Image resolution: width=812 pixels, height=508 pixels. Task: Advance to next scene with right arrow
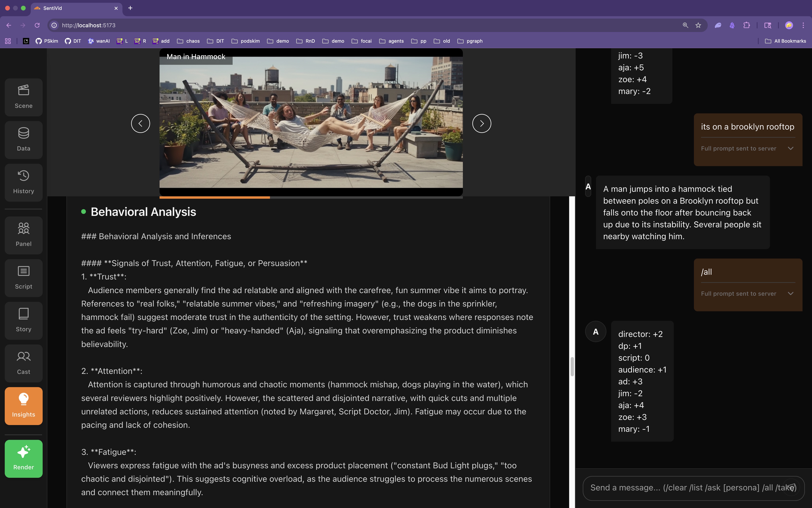click(x=482, y=123)
